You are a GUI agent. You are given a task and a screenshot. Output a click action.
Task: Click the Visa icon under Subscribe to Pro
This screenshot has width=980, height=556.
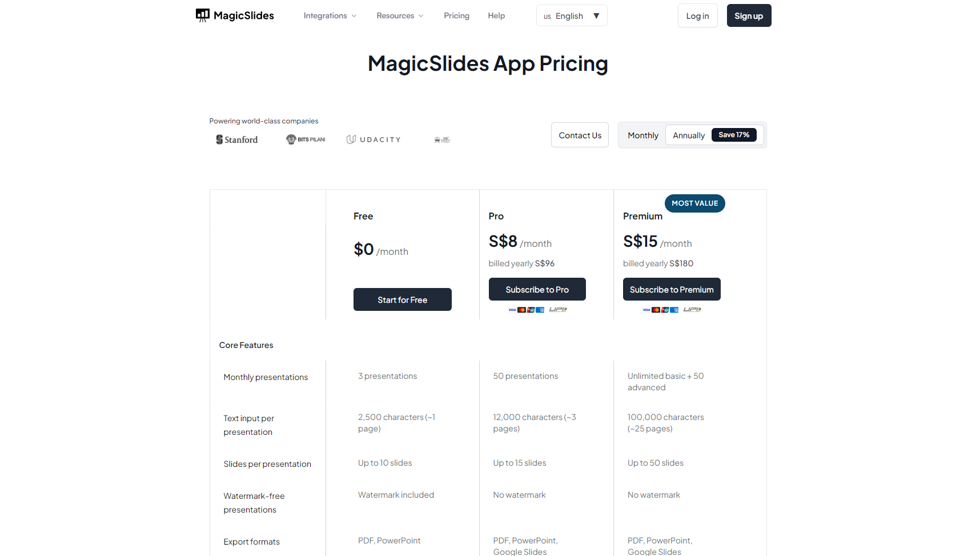click(x=512, y=310)
